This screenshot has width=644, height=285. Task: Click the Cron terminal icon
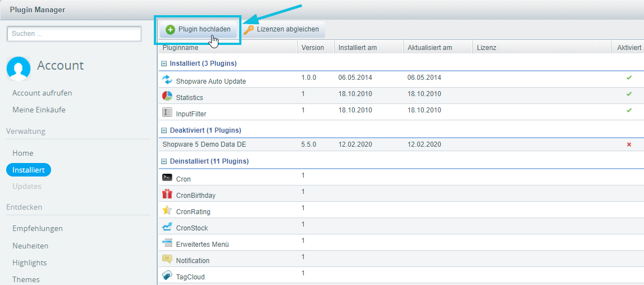(x=167, y=177)
